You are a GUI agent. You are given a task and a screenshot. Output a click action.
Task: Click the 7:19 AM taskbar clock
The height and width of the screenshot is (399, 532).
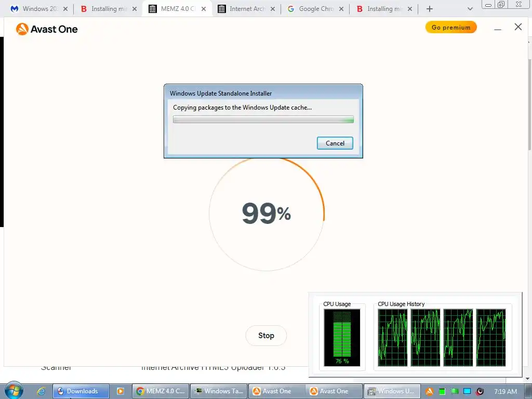pos(506,391)
